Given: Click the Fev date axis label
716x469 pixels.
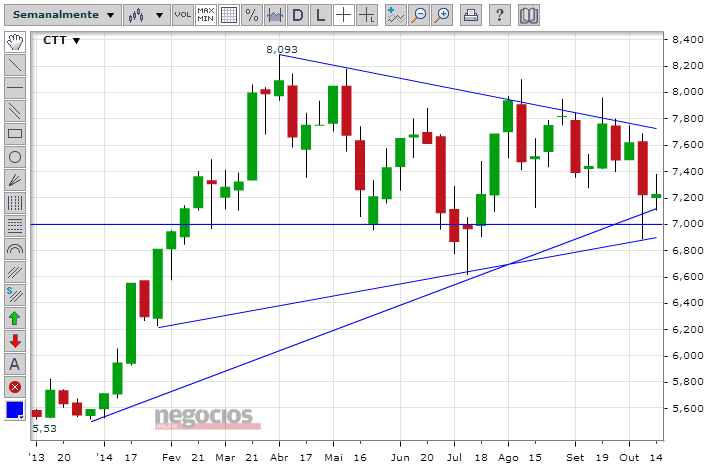Looking at the screenshot, I should [172, 458].
